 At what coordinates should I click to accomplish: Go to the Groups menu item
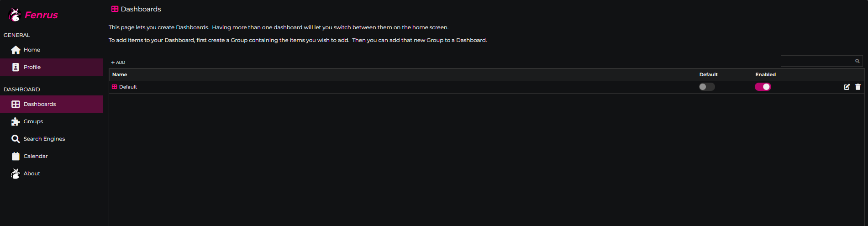point(33,121)
